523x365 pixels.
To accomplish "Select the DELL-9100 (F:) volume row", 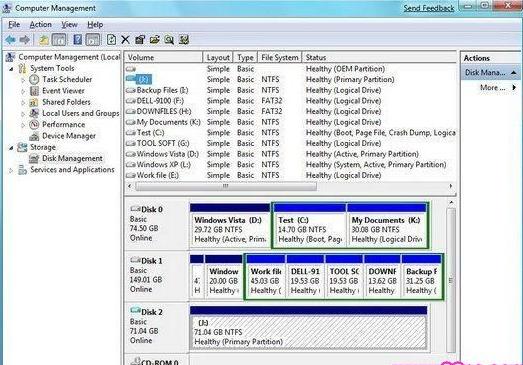I will coord(290,101).
